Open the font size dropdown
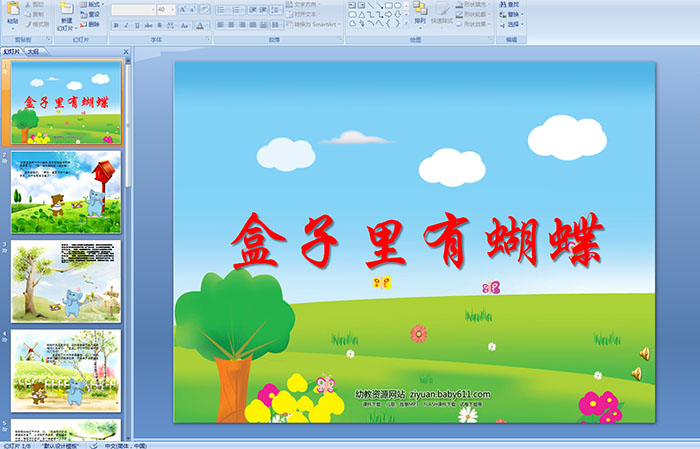Image resolution: width=700 pixels, height=449 pixels. 171,9
